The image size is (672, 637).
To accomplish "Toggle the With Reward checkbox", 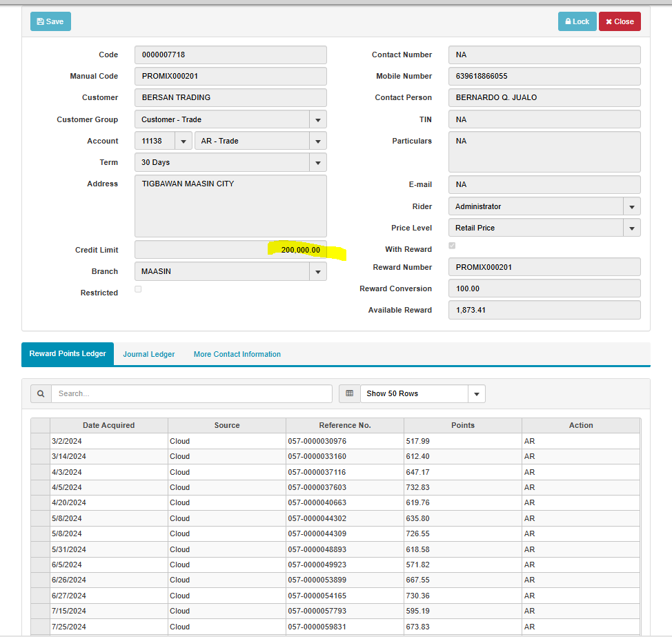I will [x=452, y=246].
